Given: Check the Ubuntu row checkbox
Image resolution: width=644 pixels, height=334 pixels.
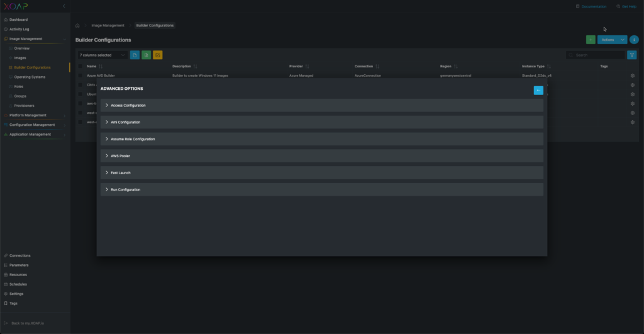Looking at the screenshot, I should click(80, 94).
